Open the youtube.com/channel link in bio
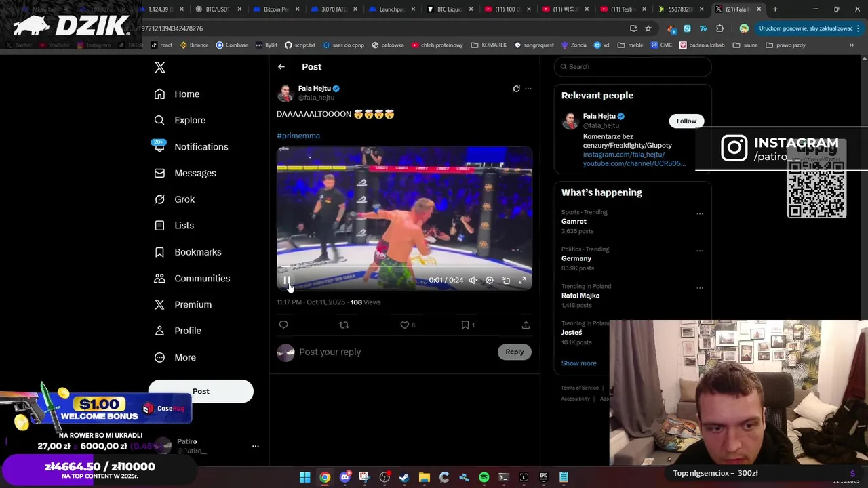 [634, 163]
